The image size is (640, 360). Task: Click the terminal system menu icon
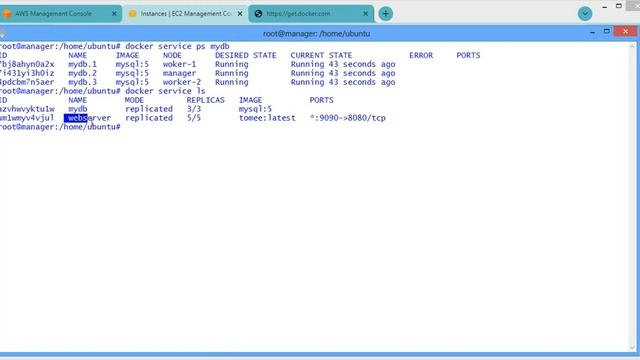point(2,34)
